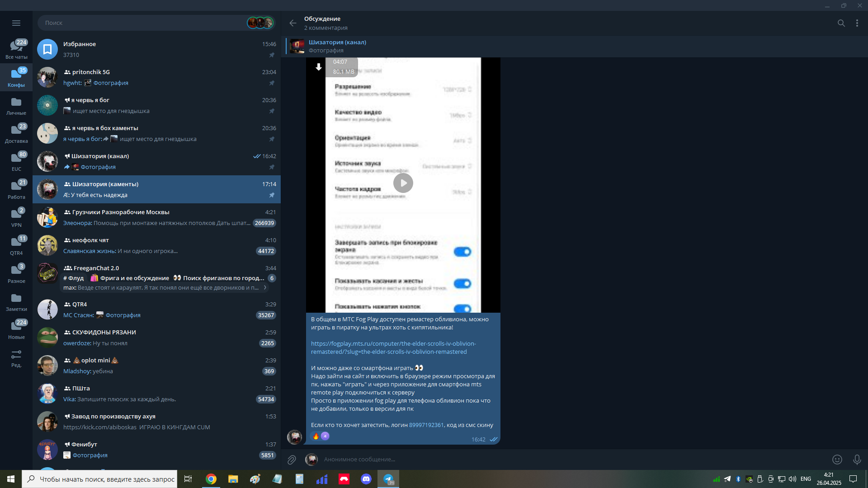Open the hamburger main menu
868x488 pixels.
[16, 23]
